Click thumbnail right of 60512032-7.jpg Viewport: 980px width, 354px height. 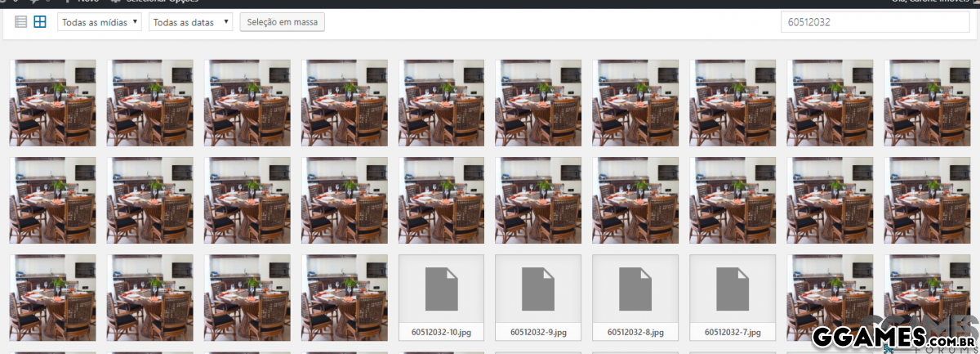830,298
